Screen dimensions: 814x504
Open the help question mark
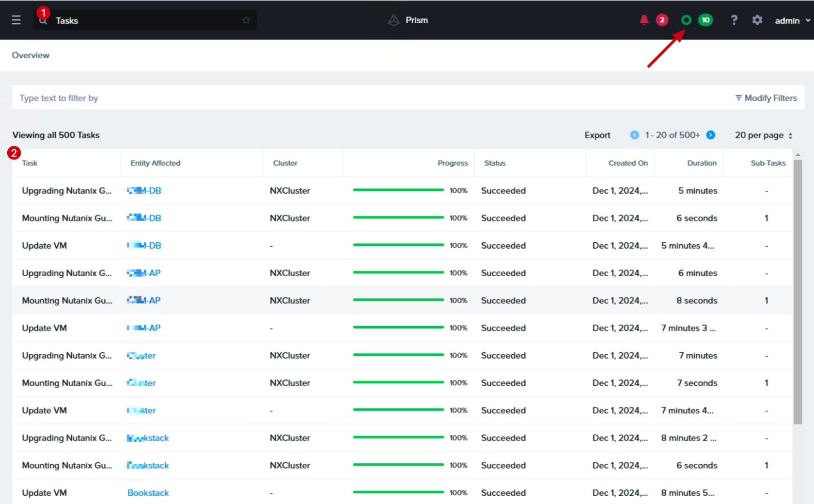pos(734,20)
